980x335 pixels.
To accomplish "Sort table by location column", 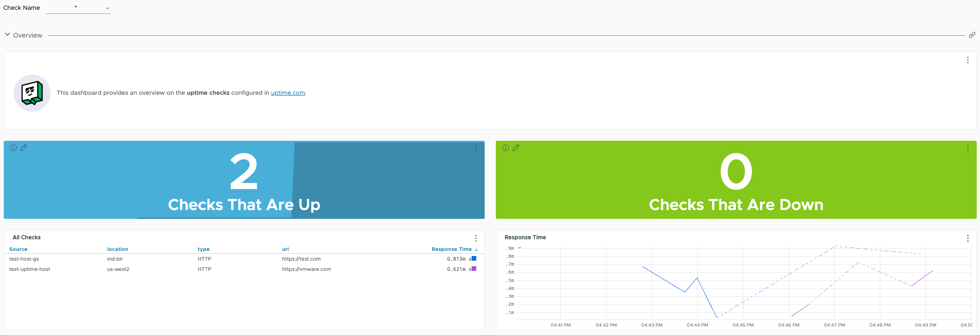I will coord(118,250).
